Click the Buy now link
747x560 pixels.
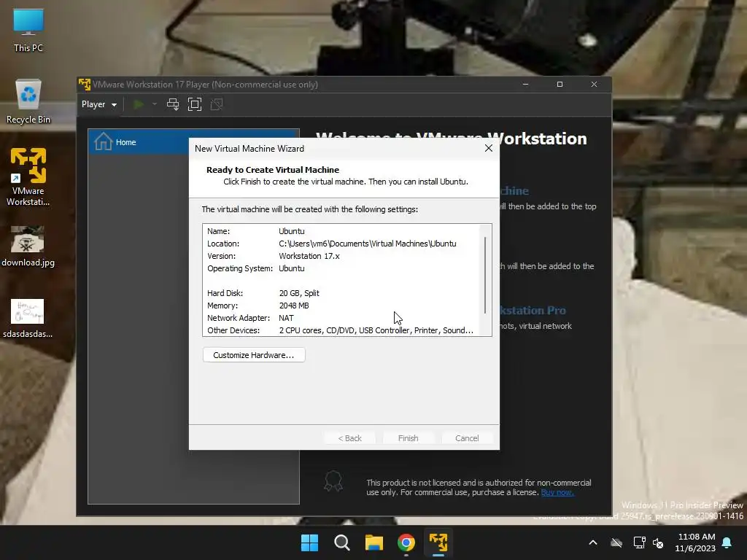[x=557, y=492]
